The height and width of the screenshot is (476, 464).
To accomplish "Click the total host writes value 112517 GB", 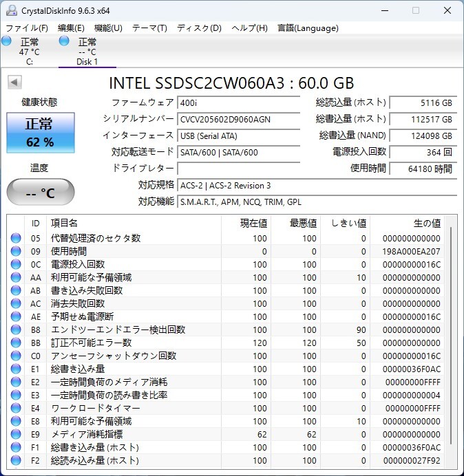I will pos(423,119).
